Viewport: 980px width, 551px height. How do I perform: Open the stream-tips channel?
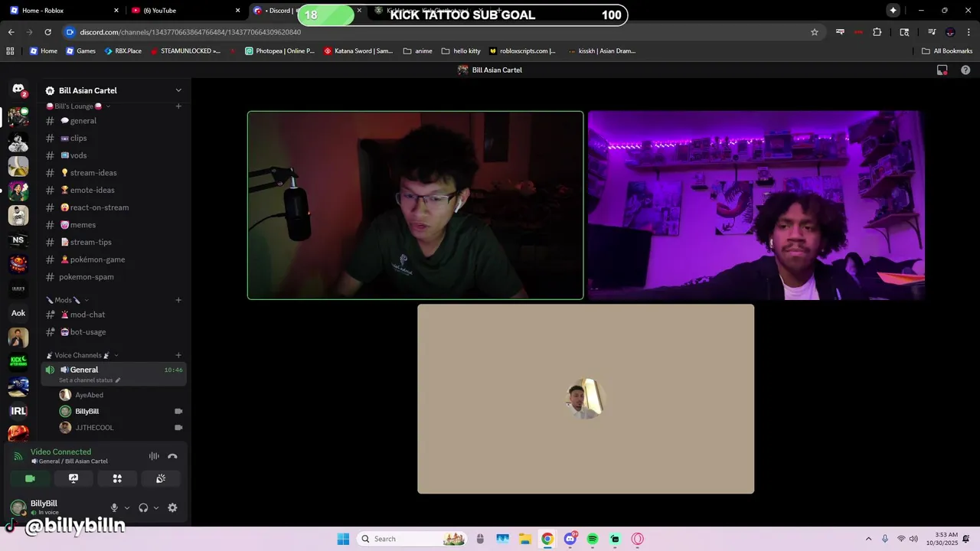click(x=114, y=242)
